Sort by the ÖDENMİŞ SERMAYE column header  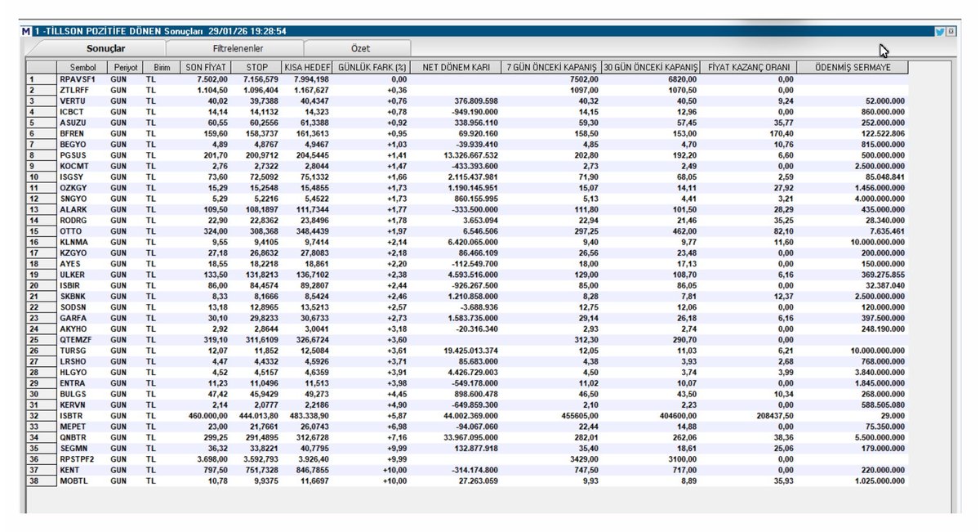(853, 67)
